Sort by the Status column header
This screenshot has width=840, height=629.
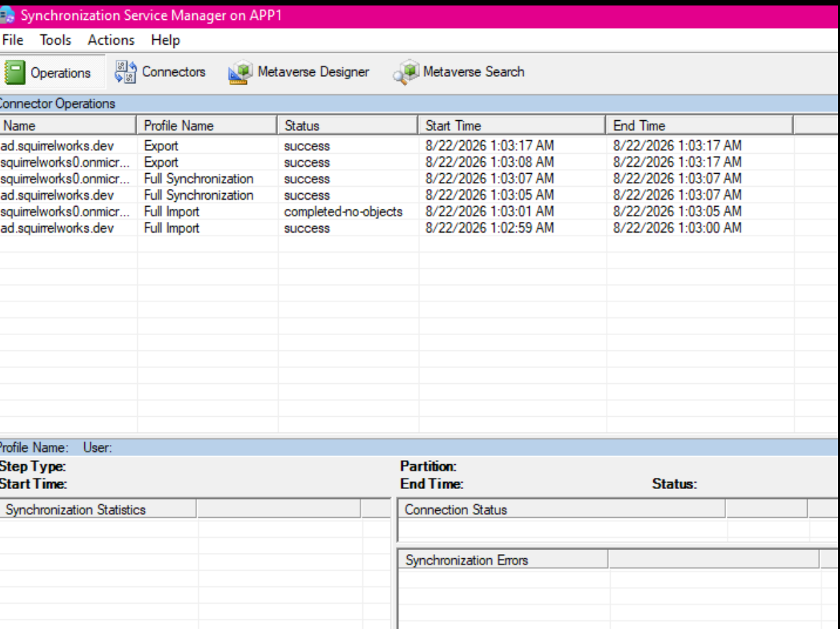pyautogui.click(x=348, y=126)
